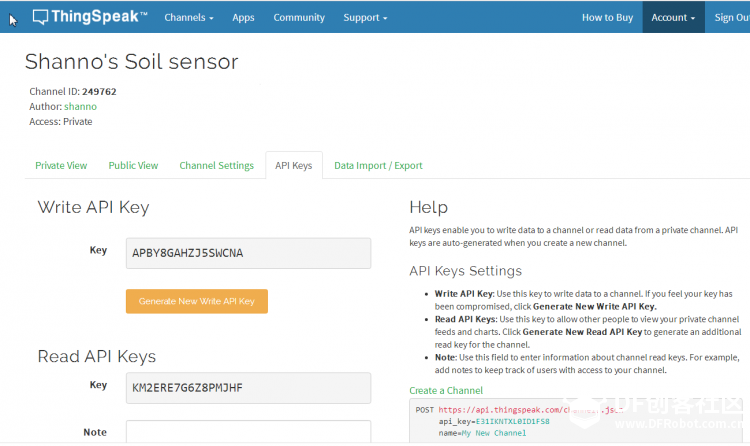This screenshot has height=446, width=750.
Task: Go to Apps in navigation bar
Action: 243,18
